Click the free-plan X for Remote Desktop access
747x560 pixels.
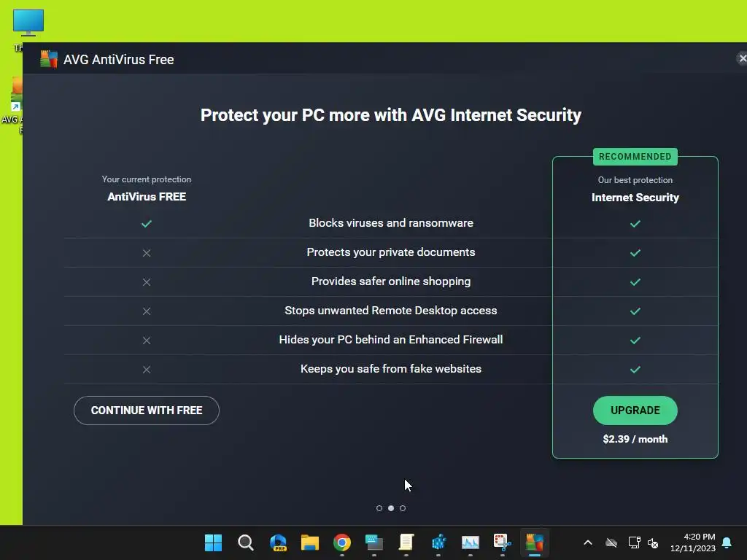pos(146,311)
